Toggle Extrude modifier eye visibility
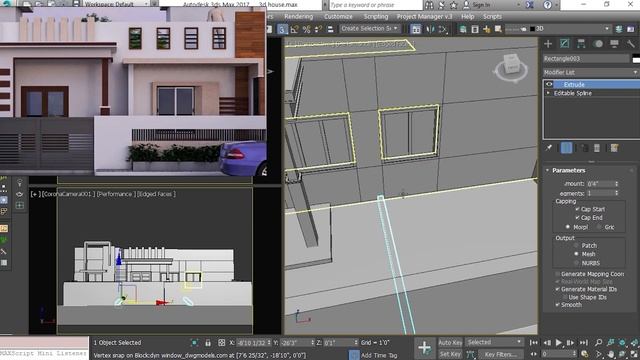640x360 pixels. tap(549, 84)
